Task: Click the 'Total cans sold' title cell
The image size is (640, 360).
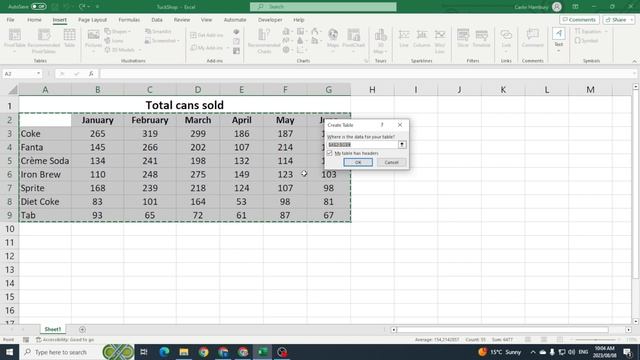Action: [x=184, y=105]
